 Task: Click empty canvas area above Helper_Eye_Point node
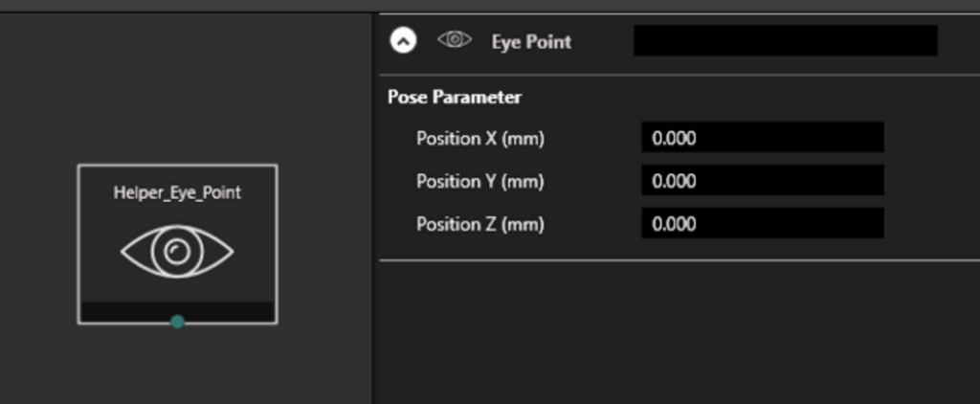[177, 87]
